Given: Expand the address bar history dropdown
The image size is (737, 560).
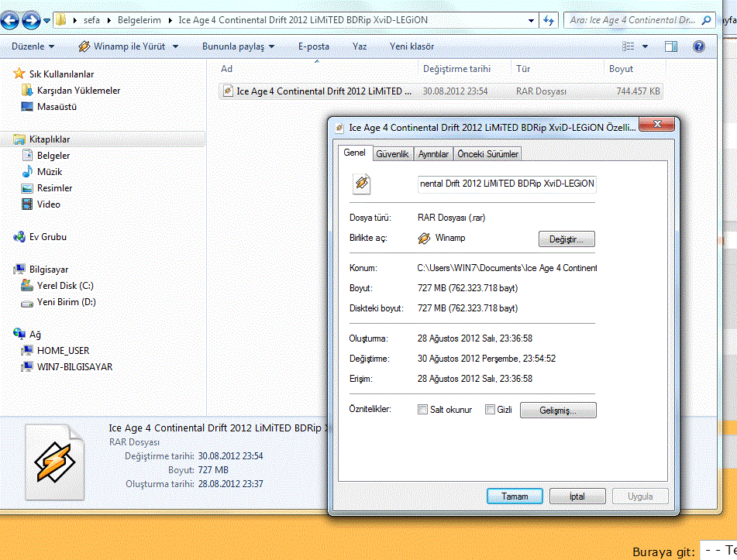Looking at the screenshot, I should tap(531, 20).
